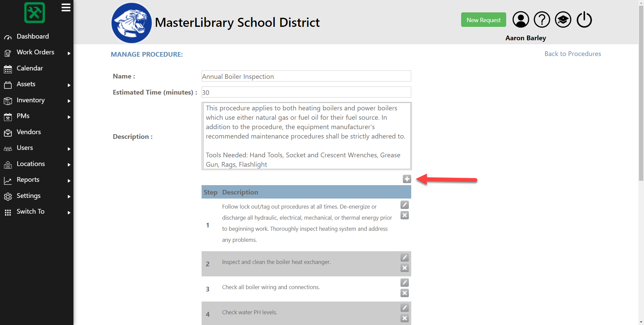Viewport: 644px width, 325px height.
Task: Open the training graduation cap icon
Action: [563, 20]
